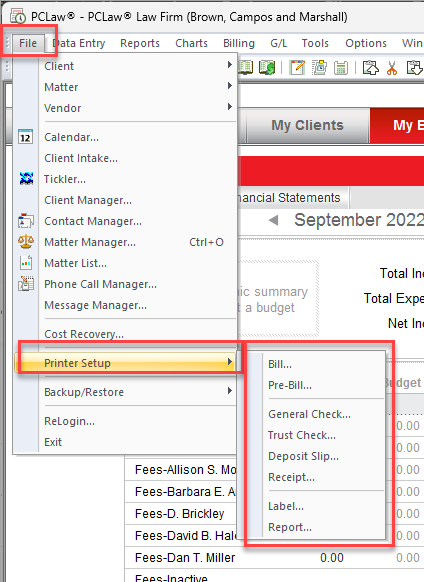The height and width of the screenshot is (582, 424).
Task: Open the Billing menu
Action: pyautogui.click(x=239, y=43)
